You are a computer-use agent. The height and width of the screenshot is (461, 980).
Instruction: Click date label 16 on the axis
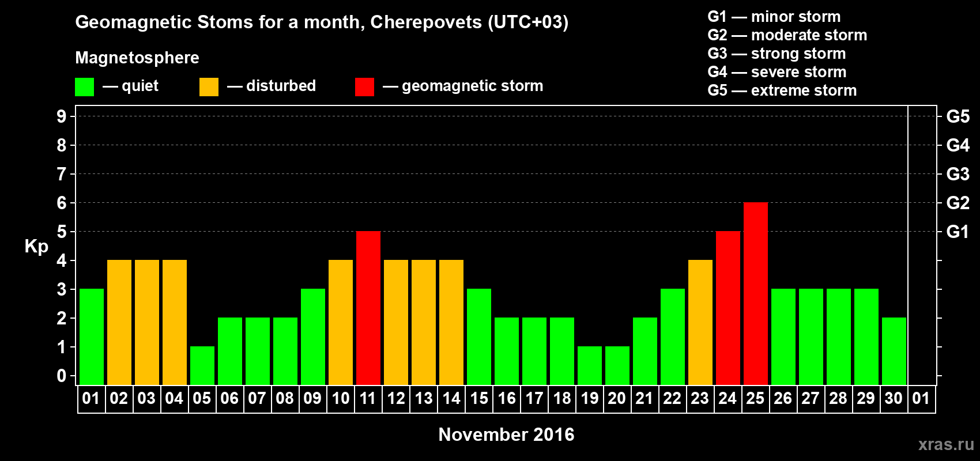tap(507, 399)
